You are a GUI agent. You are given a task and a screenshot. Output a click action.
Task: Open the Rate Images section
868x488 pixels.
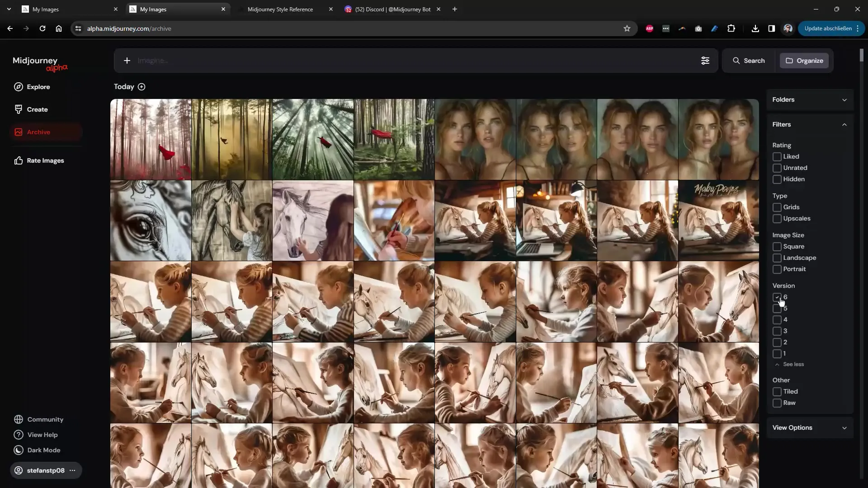tap(45, 160)
